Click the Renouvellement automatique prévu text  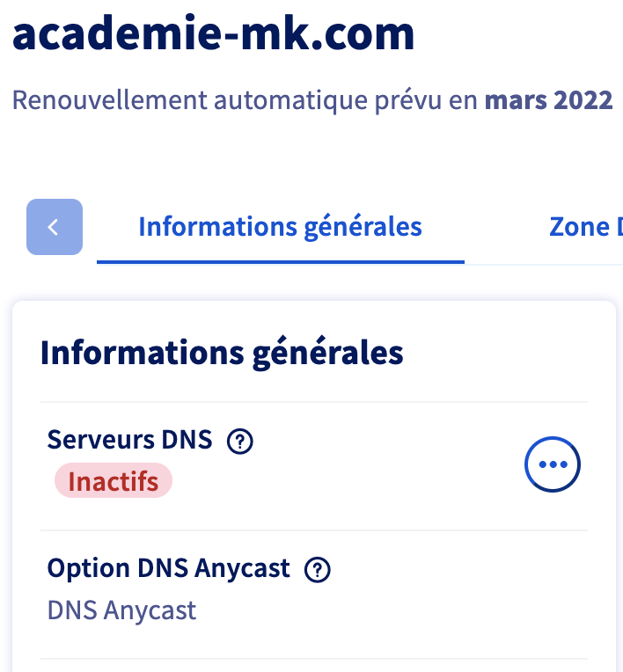click(x=246, y=99)
